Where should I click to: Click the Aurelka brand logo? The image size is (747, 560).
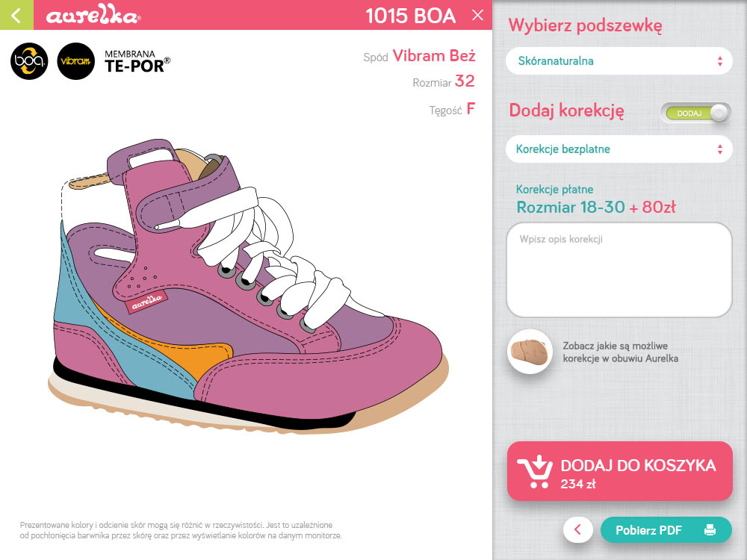[x=93, y=14]
